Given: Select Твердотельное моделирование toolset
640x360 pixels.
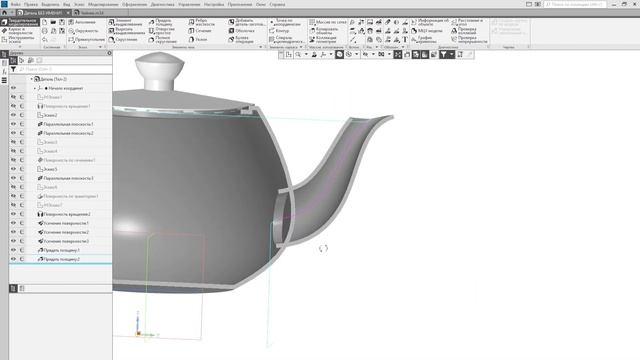Looking at the screenshot, I should (x=20, y=22).
